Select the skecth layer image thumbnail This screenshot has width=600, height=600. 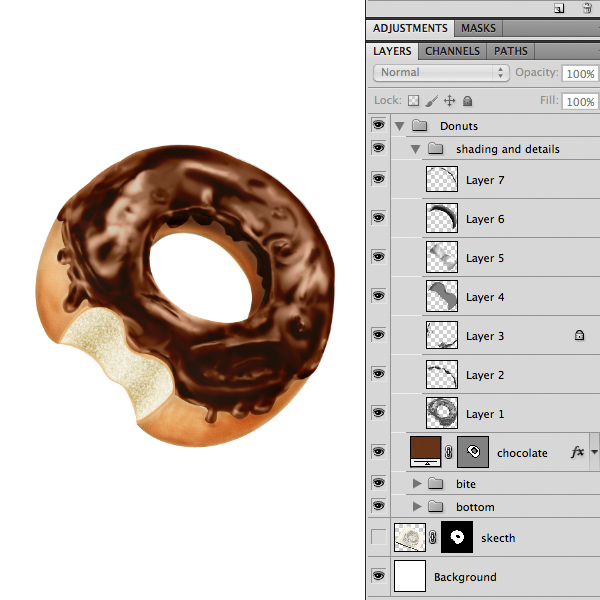click(410, 537)
